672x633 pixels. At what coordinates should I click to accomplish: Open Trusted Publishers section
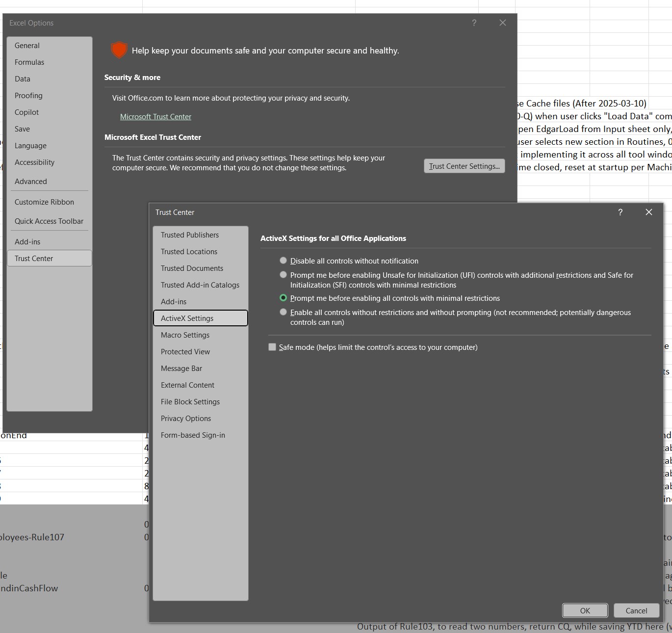point(189,235)
